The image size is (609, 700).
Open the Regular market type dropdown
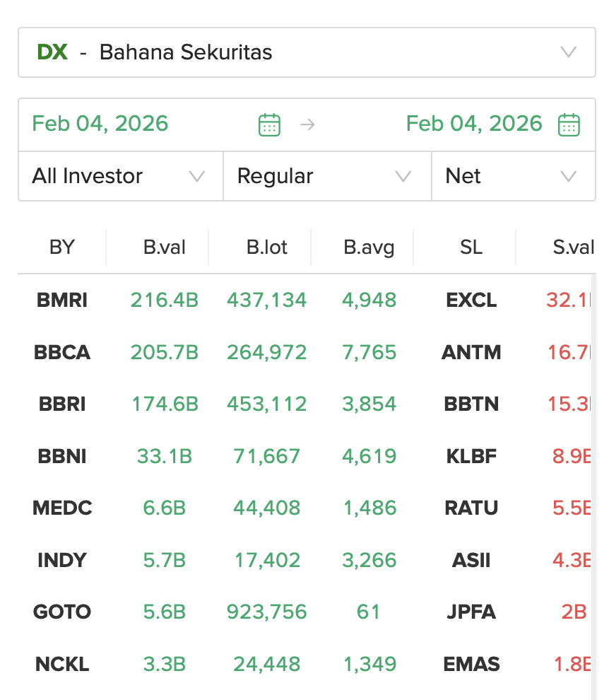click(x=326, y=176)
